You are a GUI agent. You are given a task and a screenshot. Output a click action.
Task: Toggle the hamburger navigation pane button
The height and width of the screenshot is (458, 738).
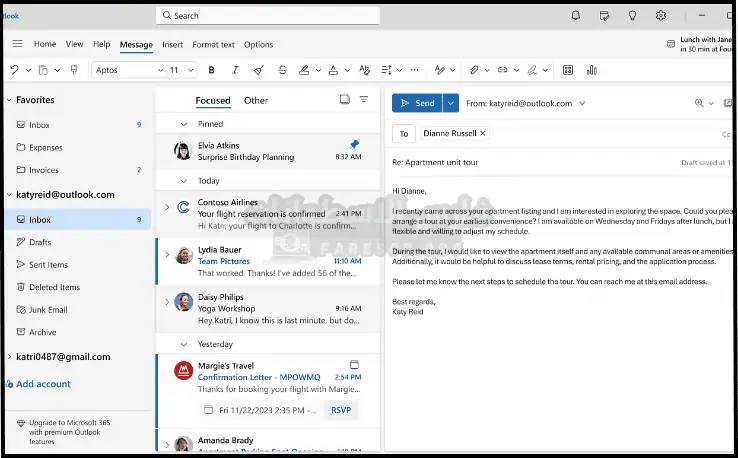(x=17, y=44)
